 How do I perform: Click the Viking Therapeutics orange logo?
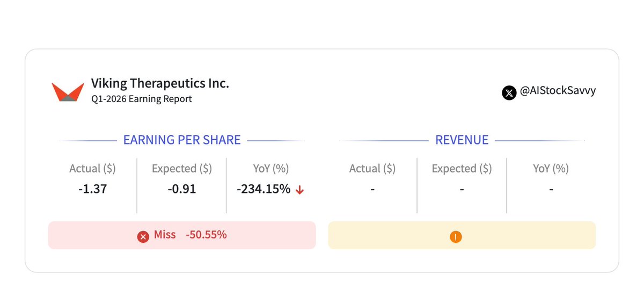pyautogui.click(x=68, y=92)
